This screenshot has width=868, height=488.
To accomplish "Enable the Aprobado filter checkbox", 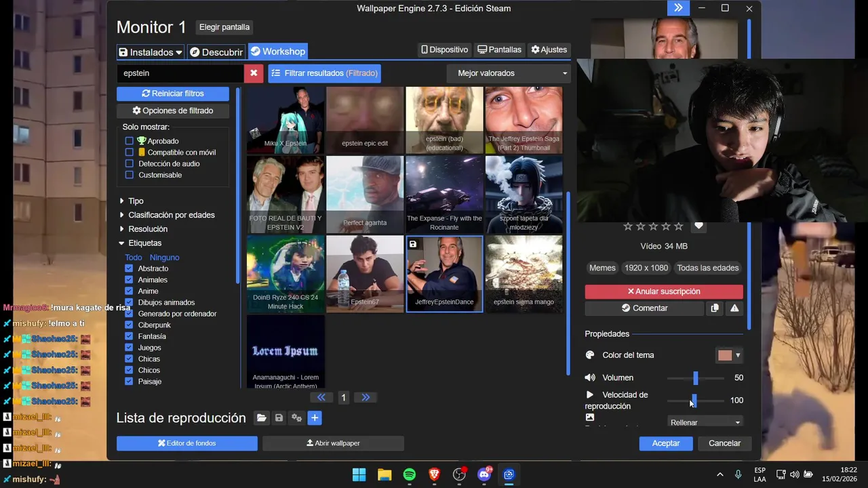I will (130, 141).
